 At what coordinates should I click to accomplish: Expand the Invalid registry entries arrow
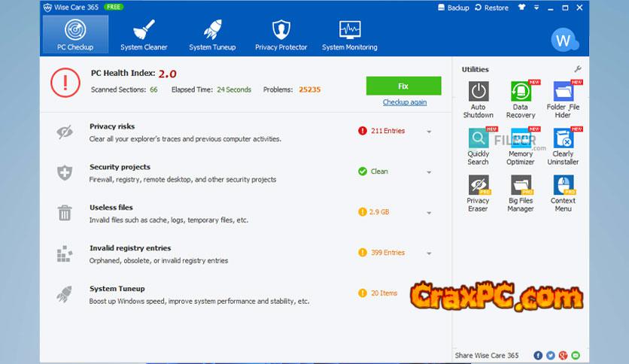(429, 253)
